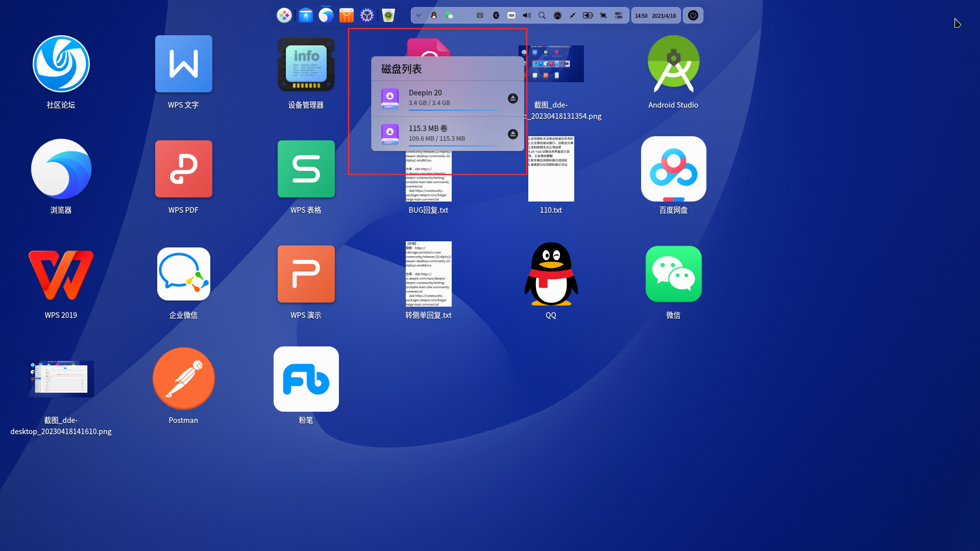The height and width of the screenshot is (551, 980).
Task: Eject the 115.3 MB volume
Action: point(513,134)
